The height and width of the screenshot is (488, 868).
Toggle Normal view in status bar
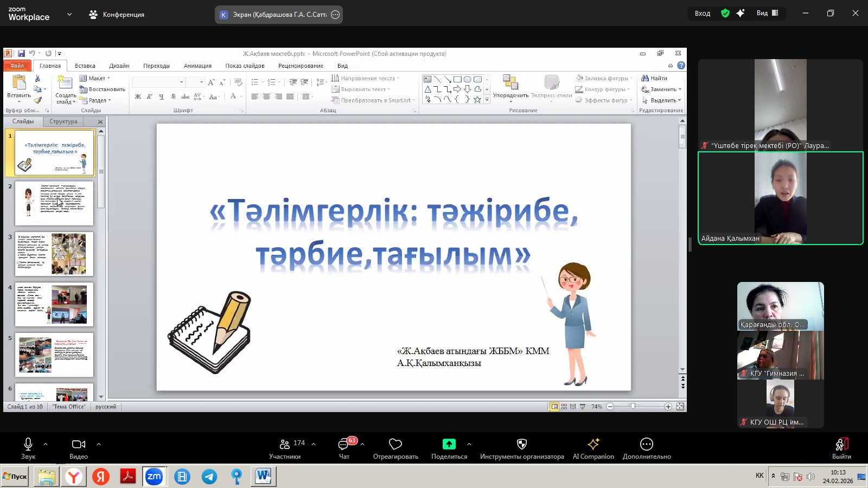[x=554, y=406]
